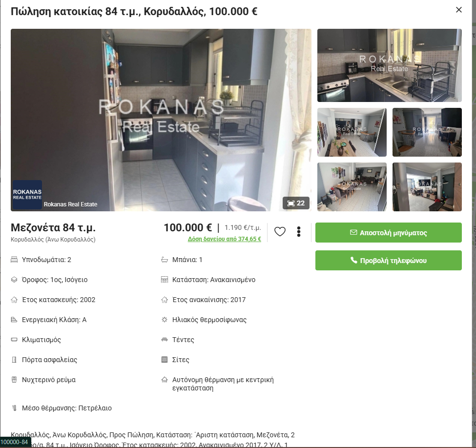Screen dimensions: 476x448
Task: Click the solar water heater sun icon
Action: tap(164, 320)
